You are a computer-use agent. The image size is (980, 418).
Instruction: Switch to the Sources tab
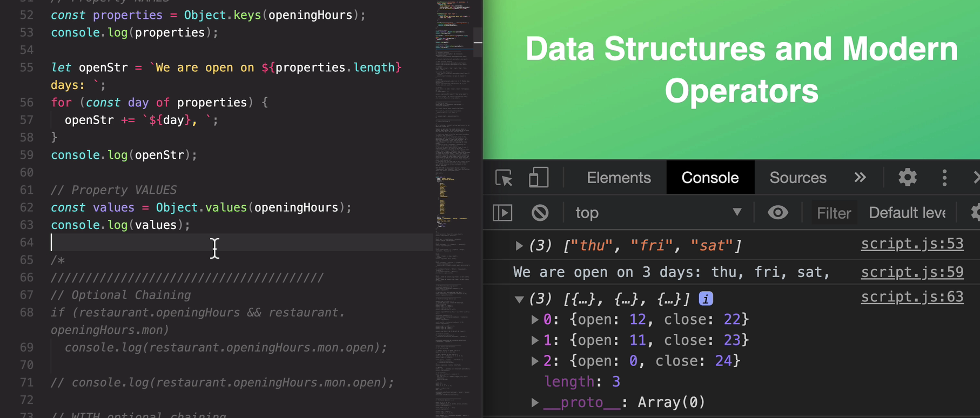click(798, 178)
